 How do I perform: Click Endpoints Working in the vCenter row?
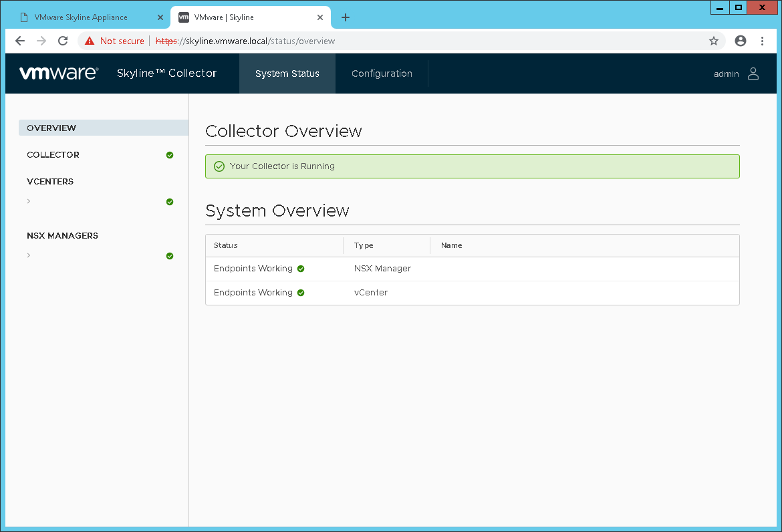[x=253, y=292]
